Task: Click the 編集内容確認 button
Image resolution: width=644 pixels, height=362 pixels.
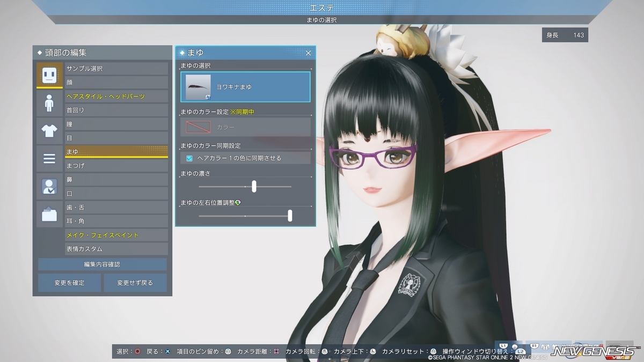Action: tap(103, 264)
